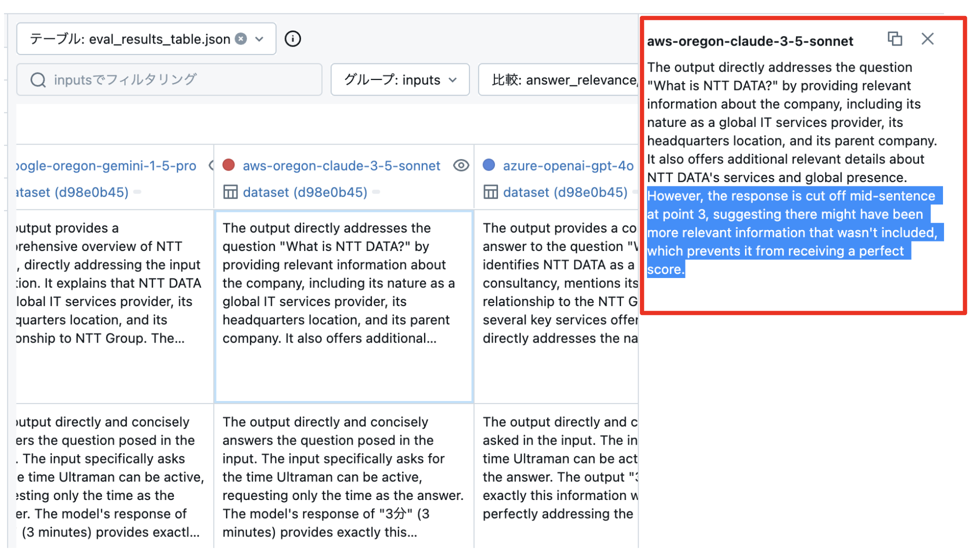Screen dimensions: 979x560
Task: Clear the eval_results_table.json selection
Action: pyautogui.click(x=241, y=39)
